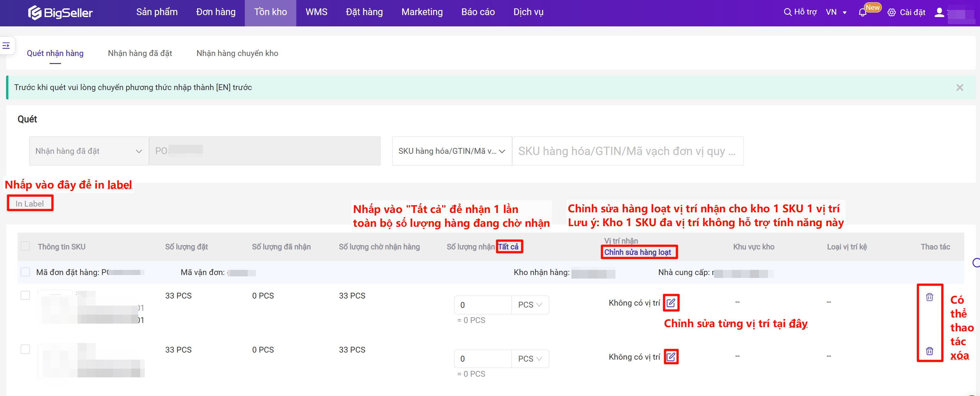
Task: Expand the left sidebar menu icon
Action: [x=6, y=46]
